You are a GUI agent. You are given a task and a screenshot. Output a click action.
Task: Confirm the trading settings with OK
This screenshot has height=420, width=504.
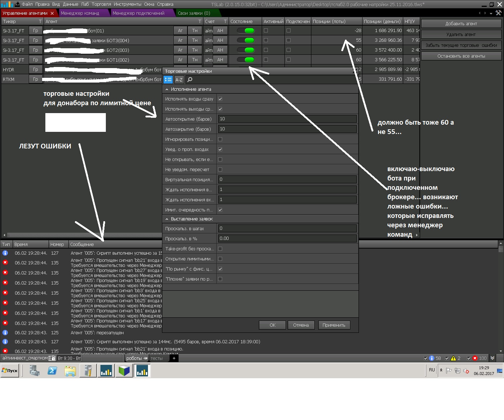[273, 325]
